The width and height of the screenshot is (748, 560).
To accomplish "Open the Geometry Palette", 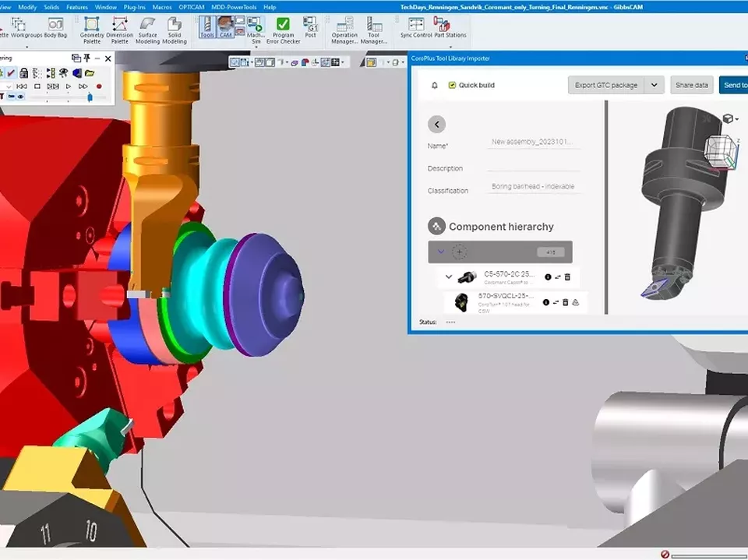I will (x=92, y=30).
